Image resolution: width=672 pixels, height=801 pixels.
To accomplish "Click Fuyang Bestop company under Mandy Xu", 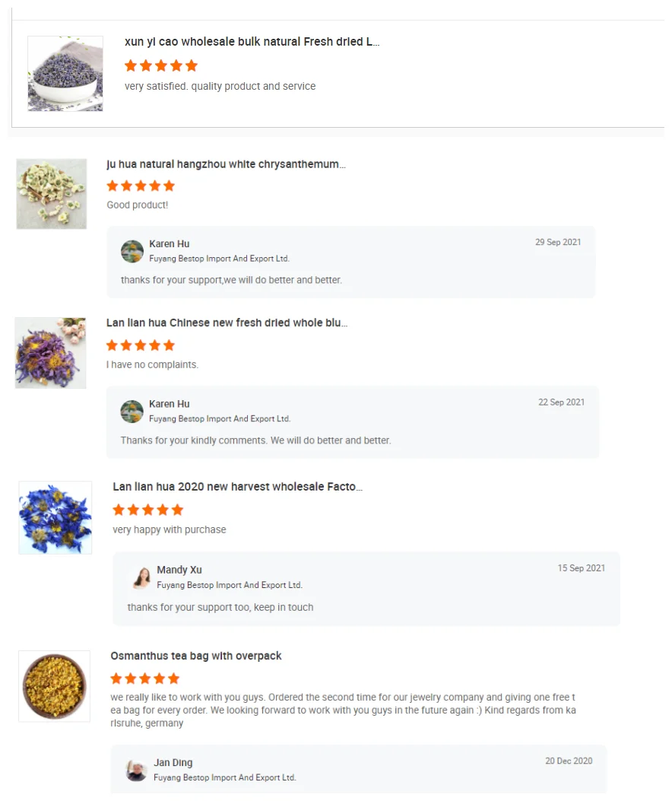I will tap(230, 585).
